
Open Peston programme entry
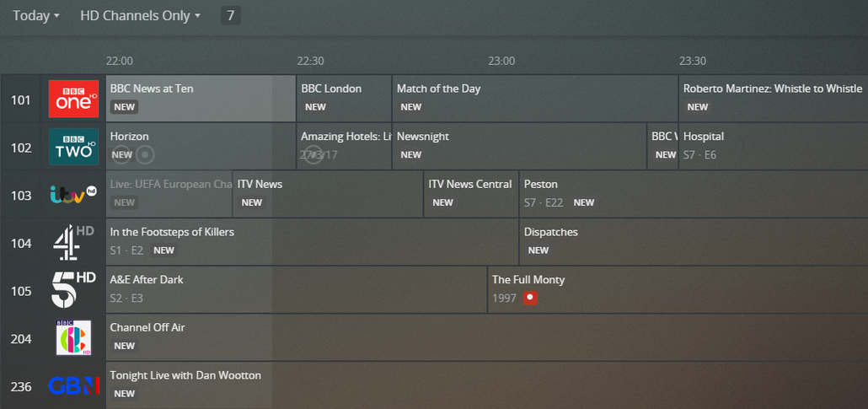pos(691,193)
